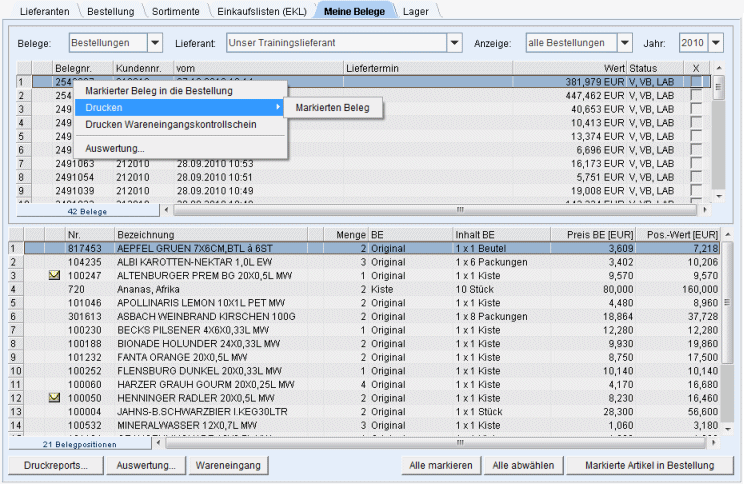Click the Drucken submenu arrow

[x=278, y=107]
